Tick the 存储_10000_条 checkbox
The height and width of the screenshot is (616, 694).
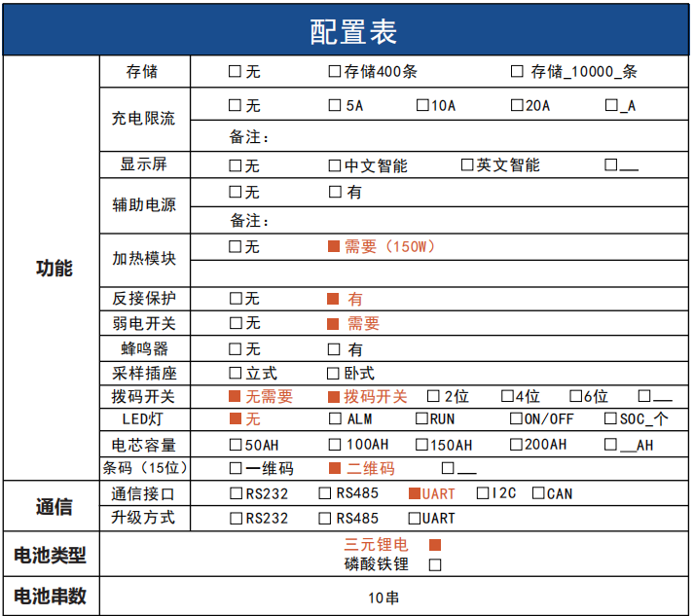pos(517,72)
